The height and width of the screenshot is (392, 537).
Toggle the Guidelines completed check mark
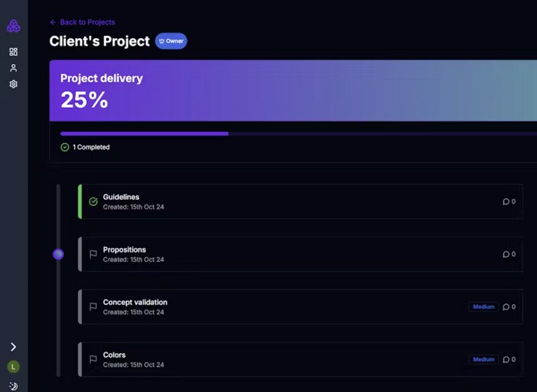click(93, 201)
